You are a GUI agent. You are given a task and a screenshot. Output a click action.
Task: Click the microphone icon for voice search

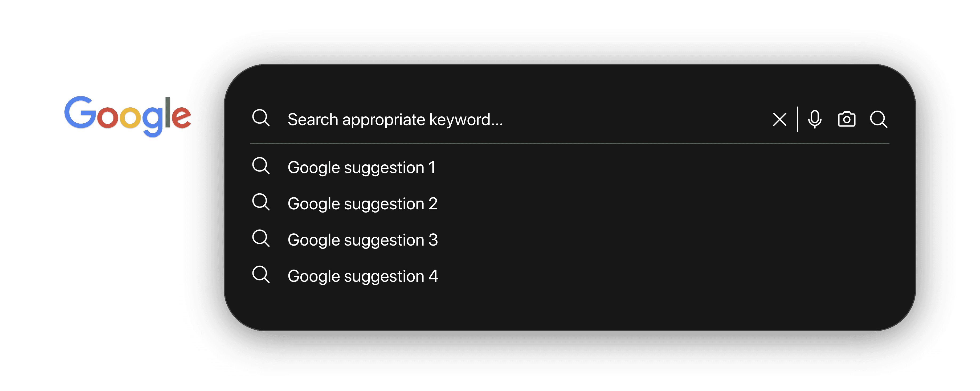click(814, 120)
